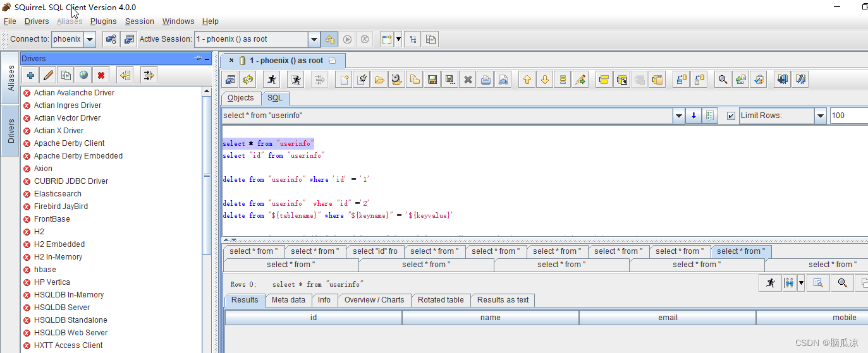The height and width of the screenshot is (353, 868).
Task: Open the Drivers side tab
Action: point(11,131)
